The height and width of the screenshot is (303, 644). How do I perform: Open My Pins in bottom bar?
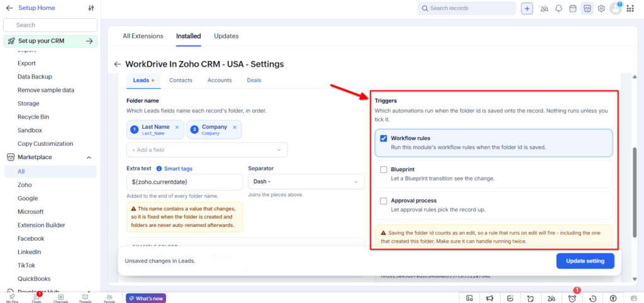[12, 298]
